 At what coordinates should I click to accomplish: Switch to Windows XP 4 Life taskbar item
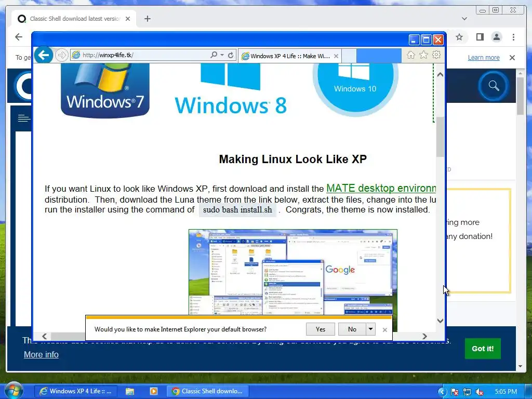(x=76, y=391)
